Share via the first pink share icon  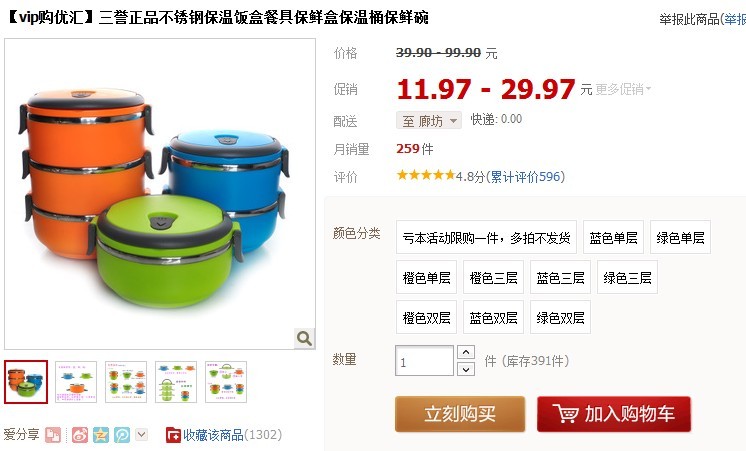pyautogui.click(x=53, y=435)
